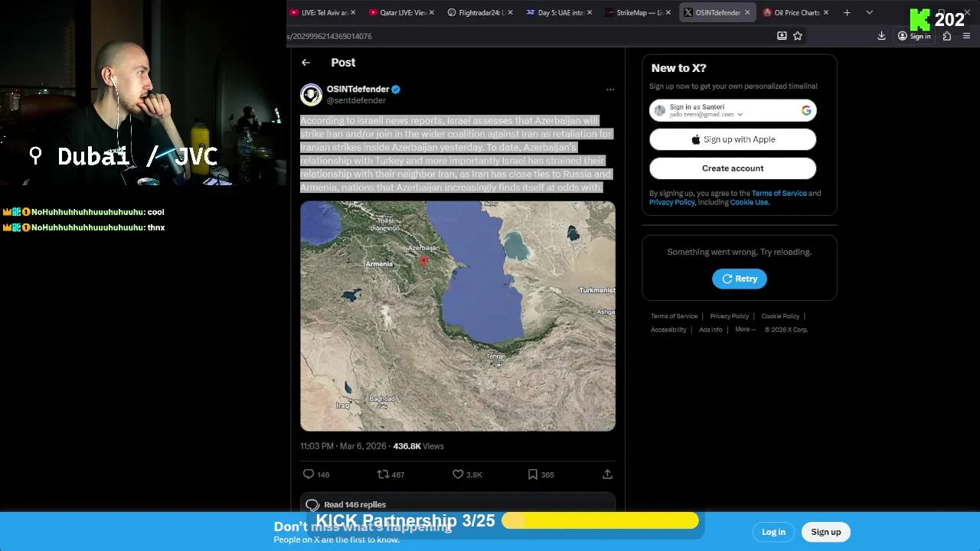Image resolution: width=980 pixels, height=551 pixels.
Task: Click the New to X? heading
Action: 678,68
